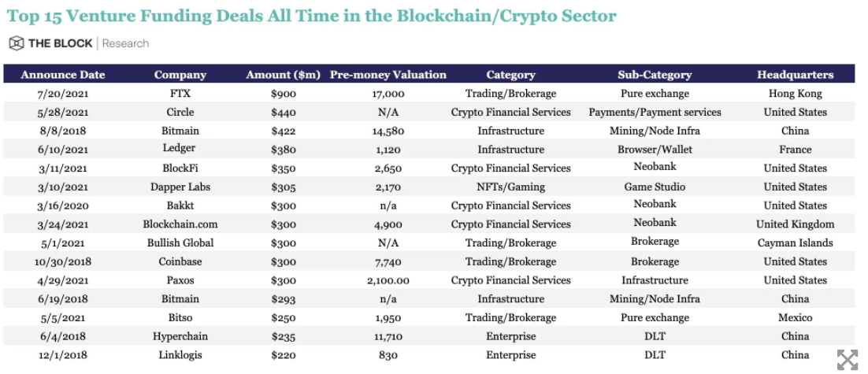Click the Headquarters column header
Image resolution: width=868 pixels, height=374 pixels.
pyautogui.click(x=795, y=75)
